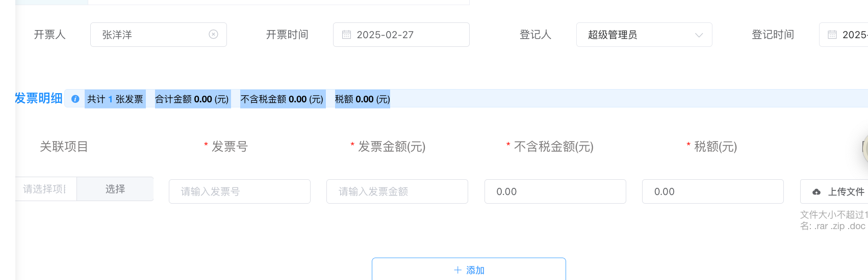The height and width of the screenshot is (280, 868).
Task: Click the 选择 button for 关联项目
Action: [x=115, y=189]
